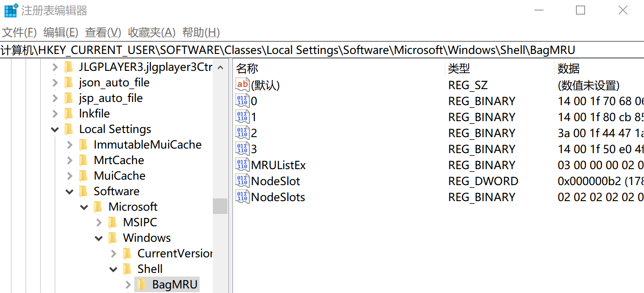Click tree scrollbar up arrow
Screen dimensions: 644x293
click(220, 68)
